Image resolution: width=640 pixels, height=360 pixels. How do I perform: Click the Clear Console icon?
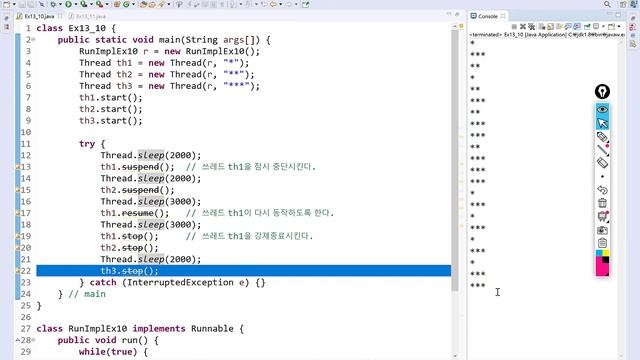(542, 27)
